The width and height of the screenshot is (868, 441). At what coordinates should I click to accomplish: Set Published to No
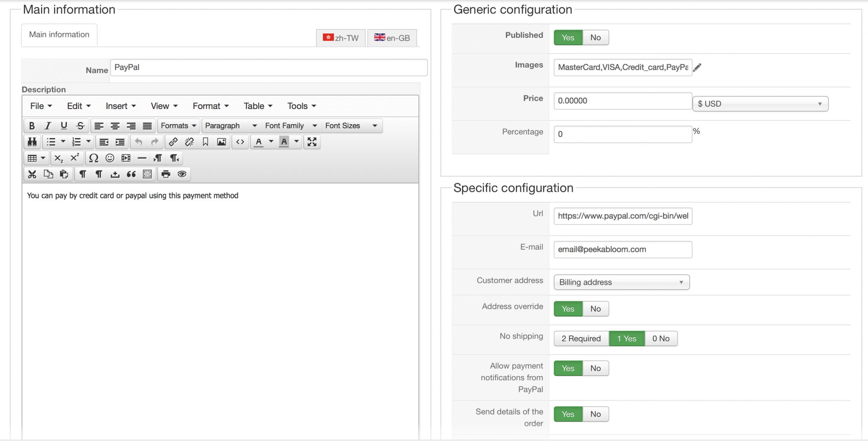click(595, 38)
